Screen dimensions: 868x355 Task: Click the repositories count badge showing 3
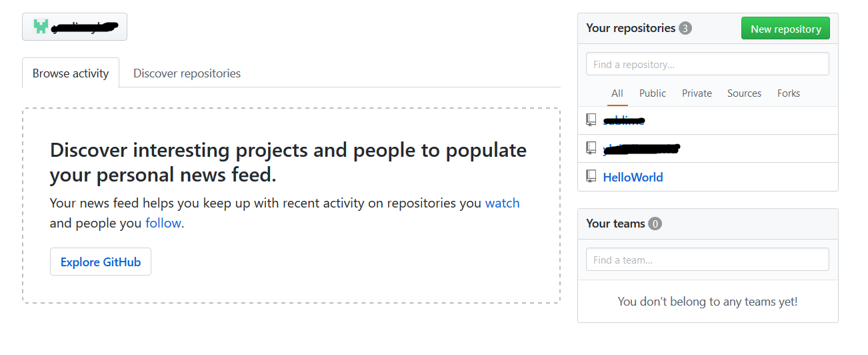click(x=685, y=28)
